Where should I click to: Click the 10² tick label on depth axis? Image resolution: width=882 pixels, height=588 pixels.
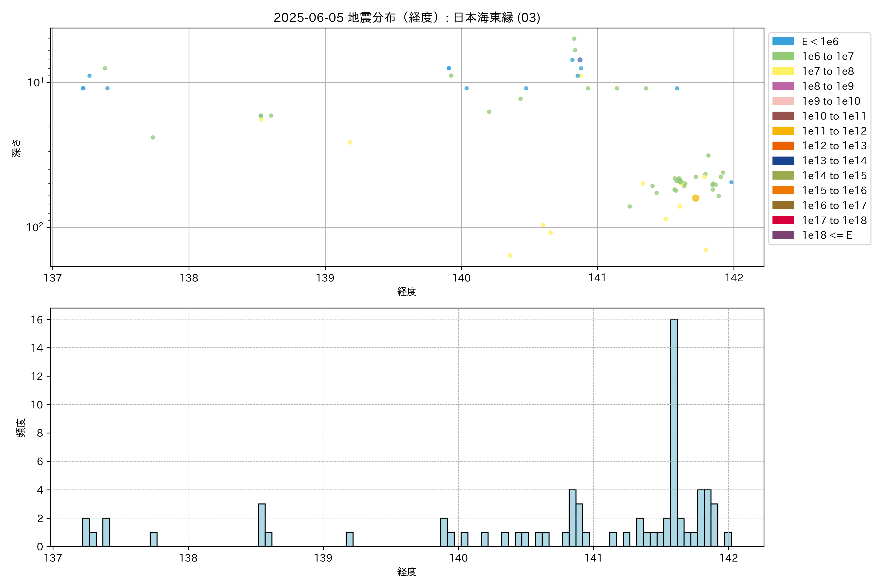point(35,227)
